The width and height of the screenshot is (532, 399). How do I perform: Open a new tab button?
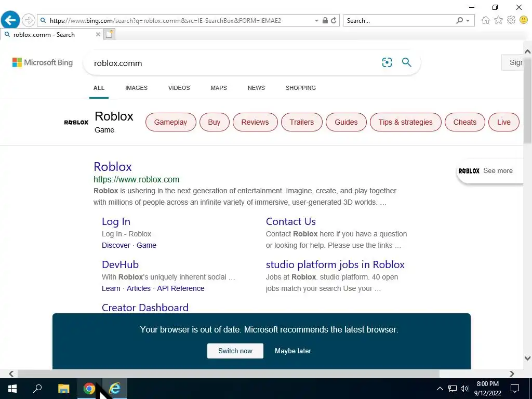pyautogui.click(x=109, y=34)
